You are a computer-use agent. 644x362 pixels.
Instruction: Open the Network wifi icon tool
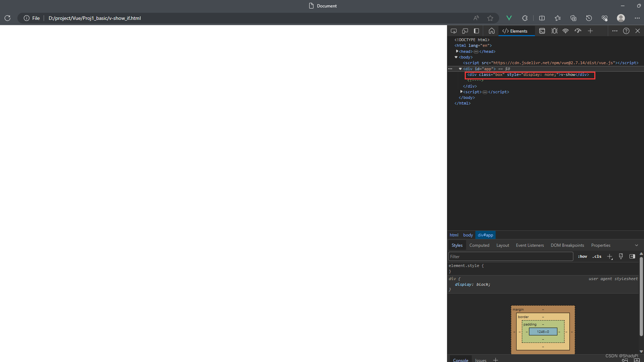[x=566, y=31]
